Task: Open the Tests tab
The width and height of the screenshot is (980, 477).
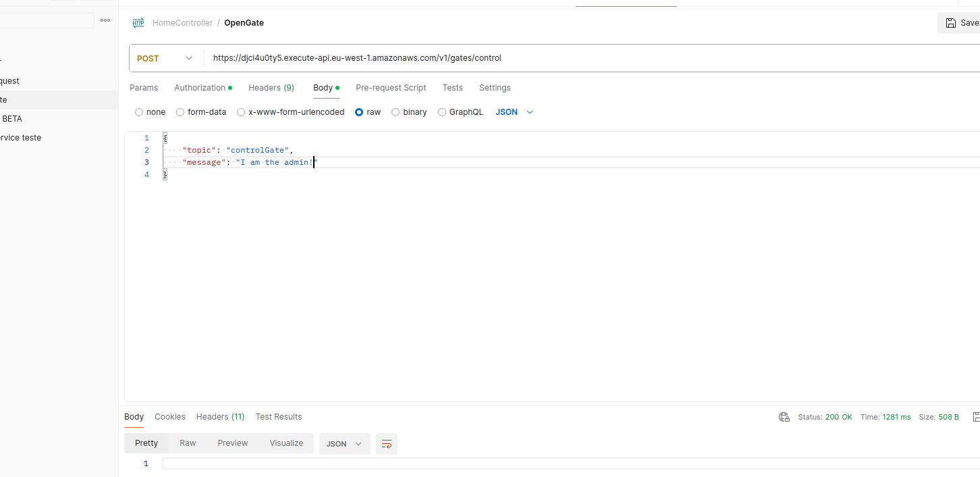Action: pyautogui.click(x=452, y=87)
